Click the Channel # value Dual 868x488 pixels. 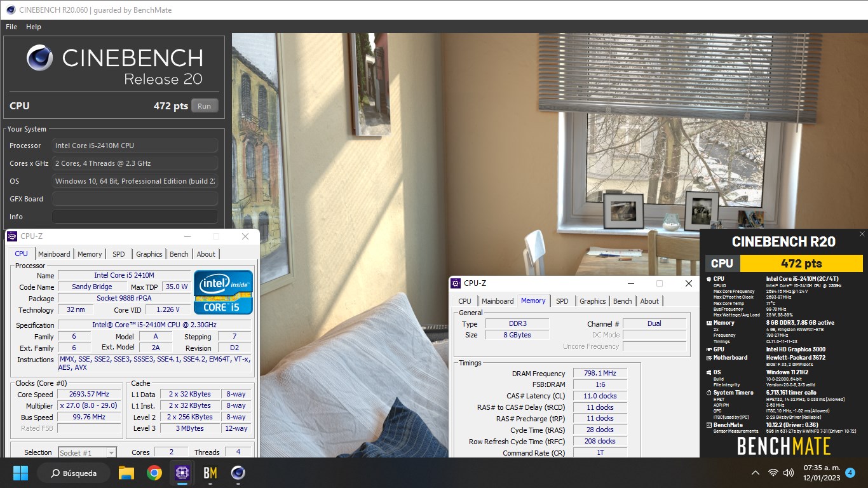point(654,323)
